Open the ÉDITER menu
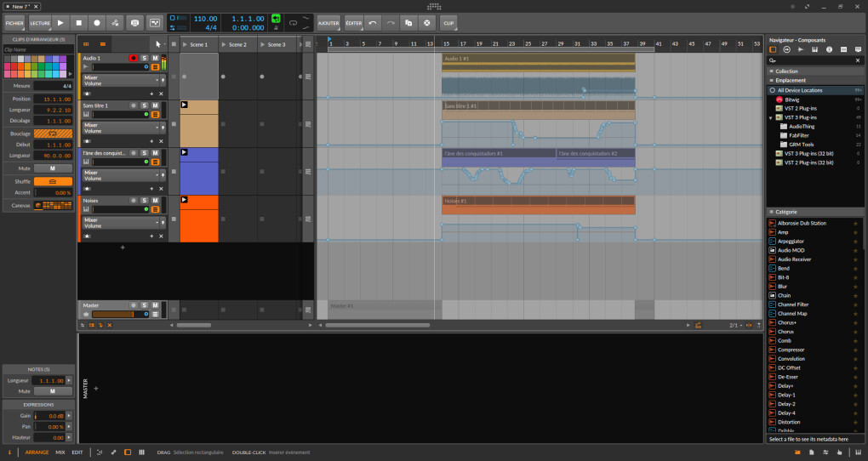Image resolution: width=868 pixels, height=461 pixels. (x=354, y=23)
